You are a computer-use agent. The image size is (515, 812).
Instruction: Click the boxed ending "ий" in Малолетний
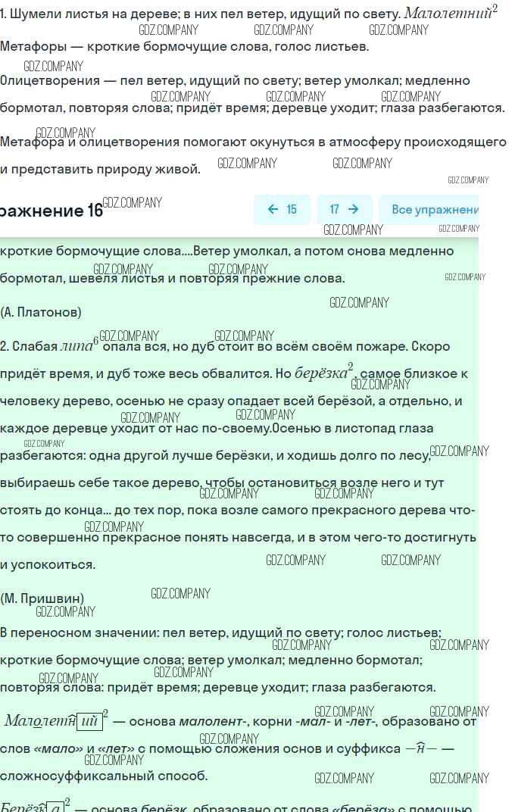(89, 721)
